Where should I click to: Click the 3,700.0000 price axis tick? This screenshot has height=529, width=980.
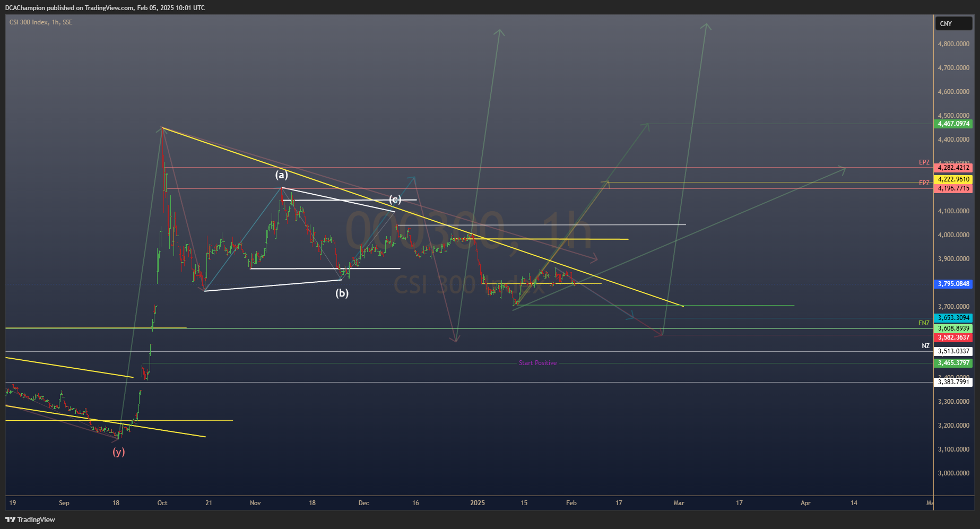[953, 307]
